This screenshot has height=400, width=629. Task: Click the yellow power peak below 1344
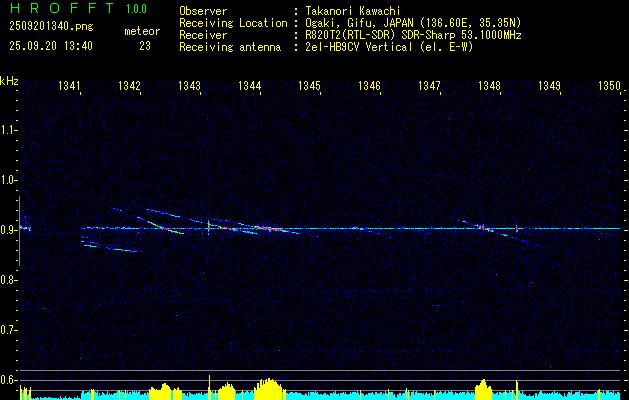[270, 388]
